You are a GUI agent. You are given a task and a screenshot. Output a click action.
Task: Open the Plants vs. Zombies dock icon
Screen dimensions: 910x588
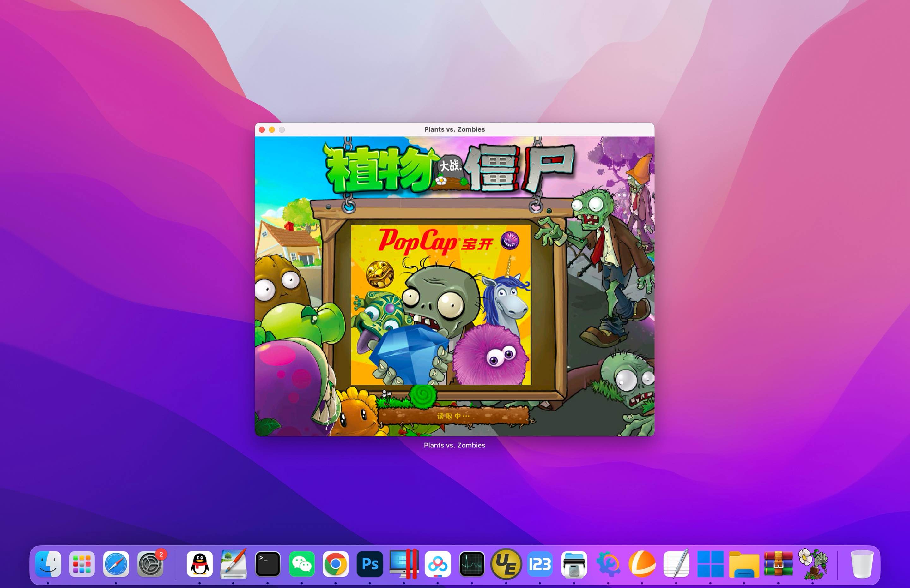[x=813, y=564]
